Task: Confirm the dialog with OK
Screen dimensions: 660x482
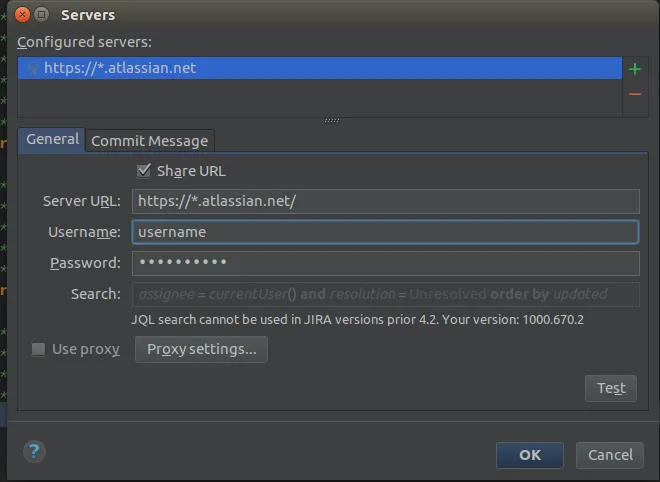Action: 529,455
